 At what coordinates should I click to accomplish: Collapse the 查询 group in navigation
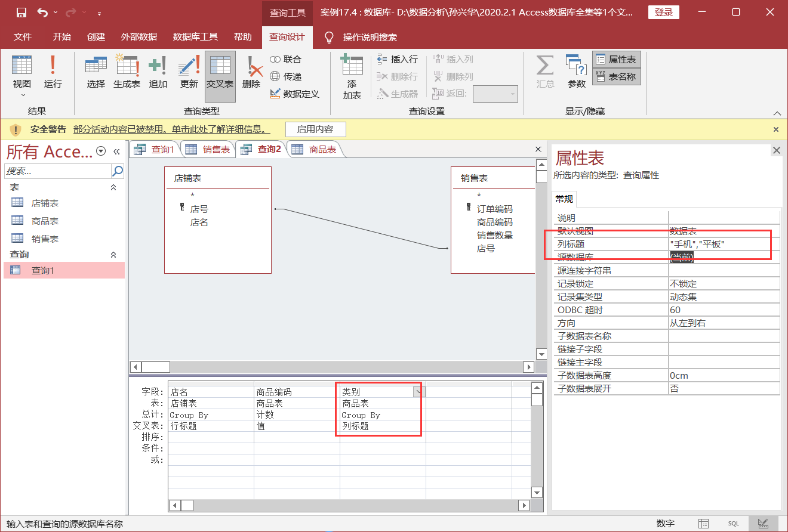click(x=113, y=255)
